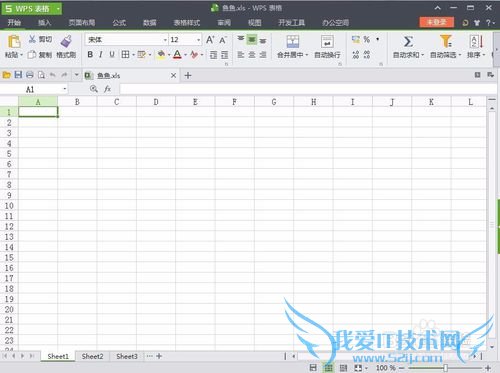500x373 pixels.
Task: Click the currency format icon
Action: coord(356,39)
